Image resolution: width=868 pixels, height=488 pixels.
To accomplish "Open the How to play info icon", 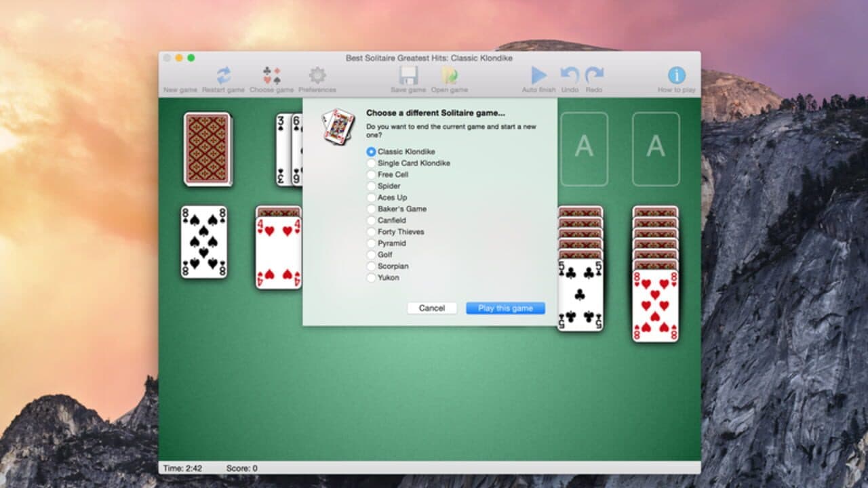I will [x=676, y=75].
